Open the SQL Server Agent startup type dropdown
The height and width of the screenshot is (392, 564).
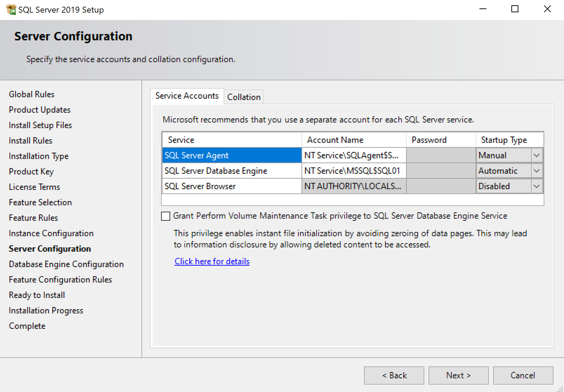coord(536,155)
